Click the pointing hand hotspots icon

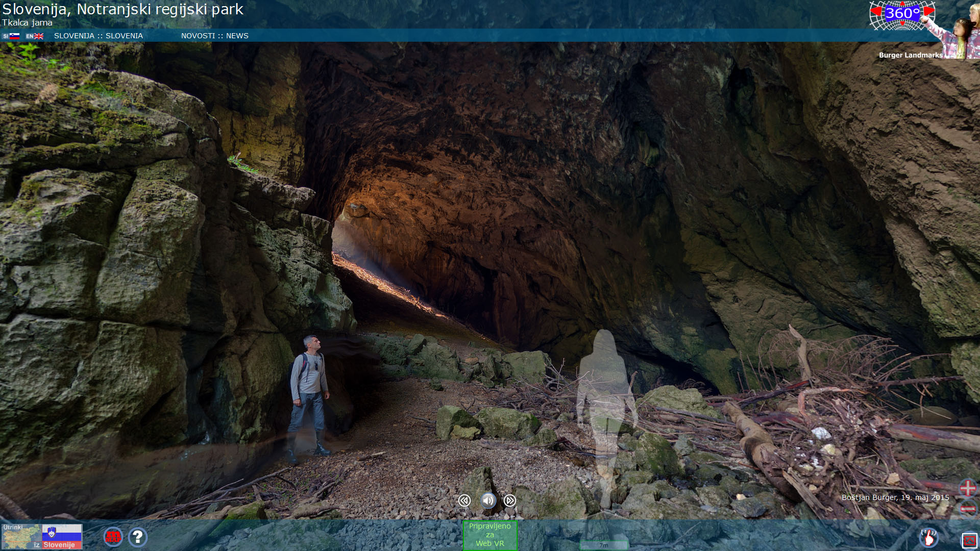[928, 537]
